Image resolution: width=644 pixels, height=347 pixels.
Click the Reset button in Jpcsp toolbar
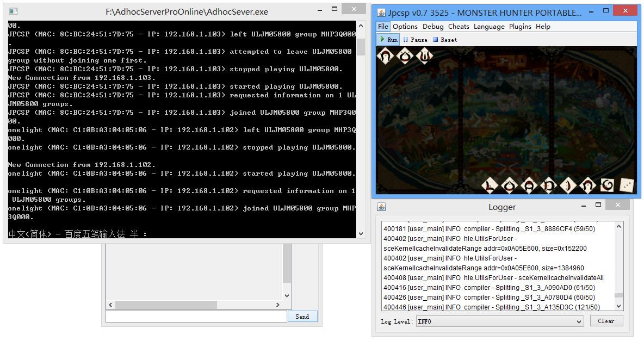pyautogui.click(x=444, y=40)
